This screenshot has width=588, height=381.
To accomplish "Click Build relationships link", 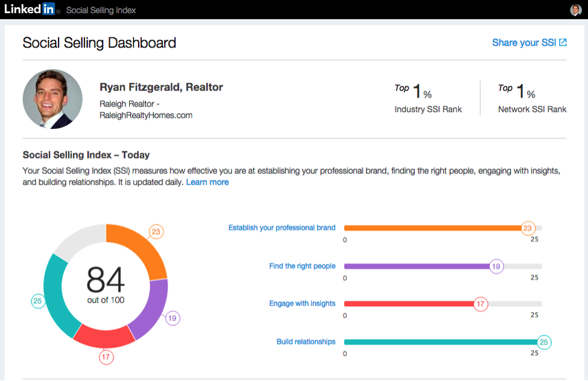I will (x=306, y=342).
